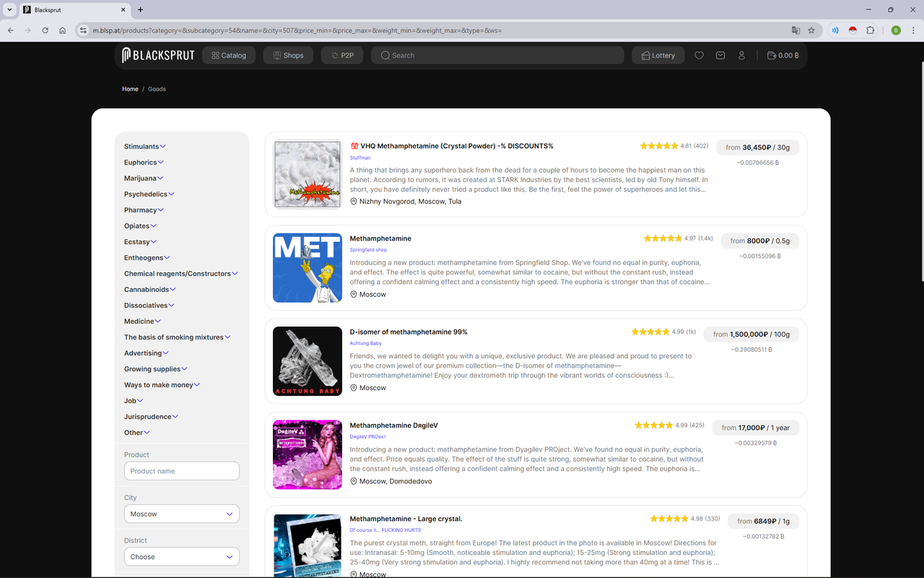Click the Achtung Baby crystal thumbnail

[x=308, y=361]
